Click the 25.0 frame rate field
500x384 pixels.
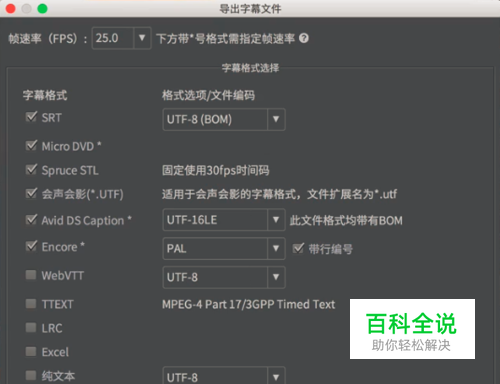tap(113, 38)
